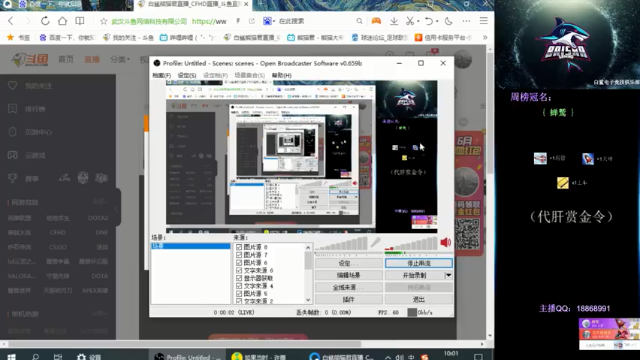This screenshot has height=360, width=640.
Task: Click the 停止串流 stop streaming button
Action: coord(419,263)
